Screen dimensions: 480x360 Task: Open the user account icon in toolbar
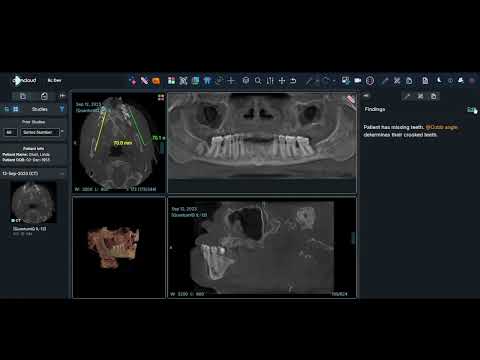[461, 80]
